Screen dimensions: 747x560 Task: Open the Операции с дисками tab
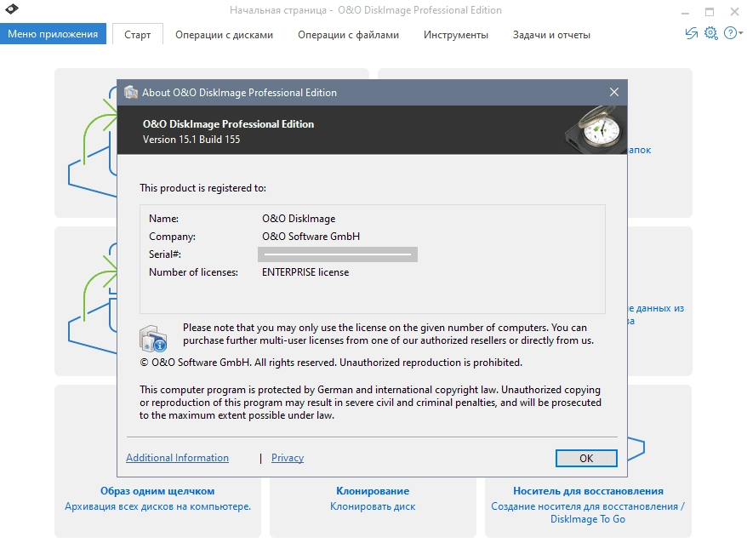coord(224,35)
